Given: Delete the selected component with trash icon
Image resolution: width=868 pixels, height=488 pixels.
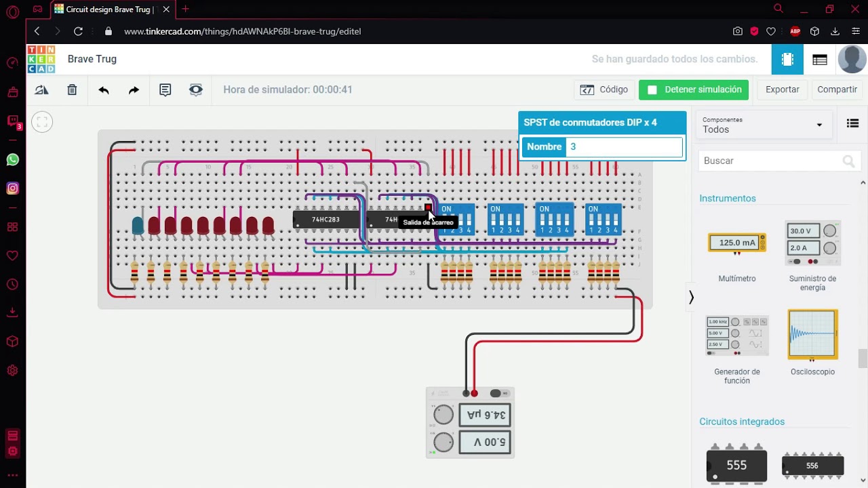Looking at the screenshot, I should 72,89.
